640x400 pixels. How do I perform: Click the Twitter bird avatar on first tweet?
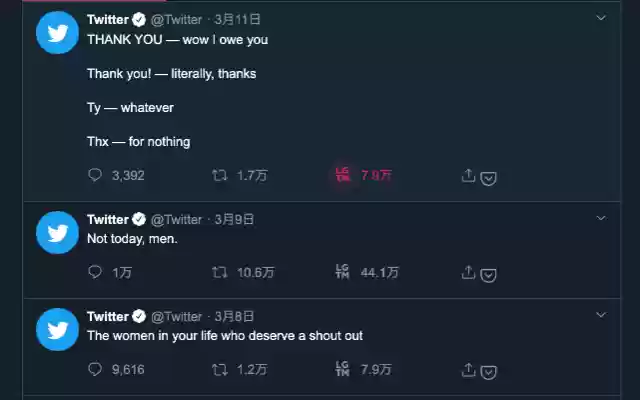point(57,33)
